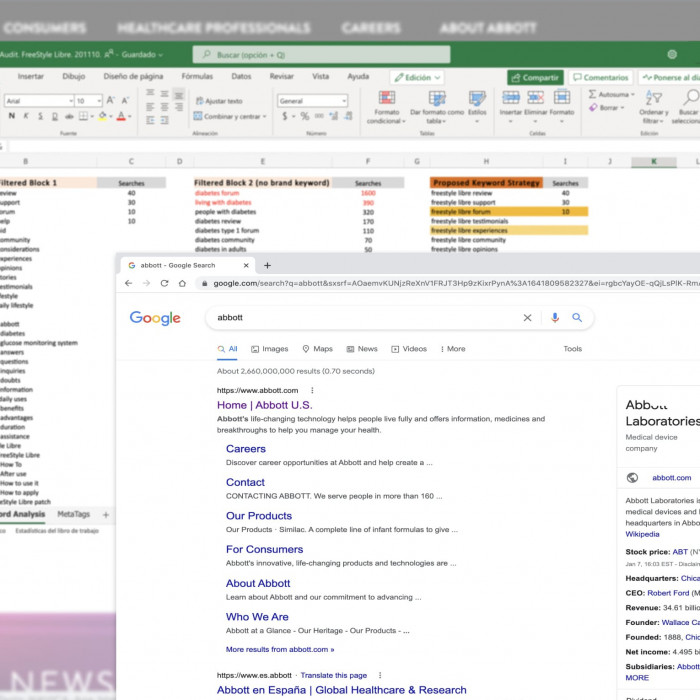This screenshot has height=700, width=700.
Task: Reload the page in Chrome
Action: coord(163,283)
